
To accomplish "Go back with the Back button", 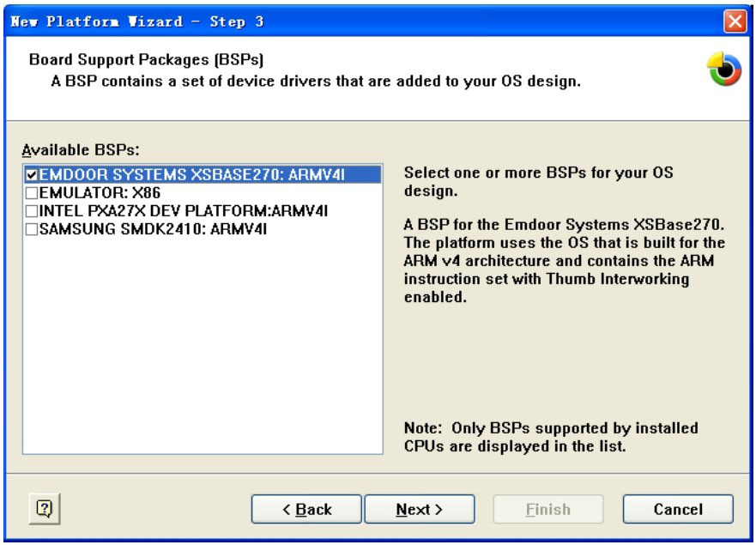I will pyautogui.click(x=306, y=509).
